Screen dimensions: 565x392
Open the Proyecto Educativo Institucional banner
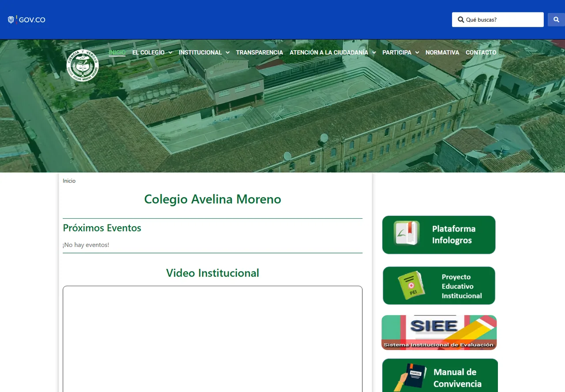[x=439, y=286]
